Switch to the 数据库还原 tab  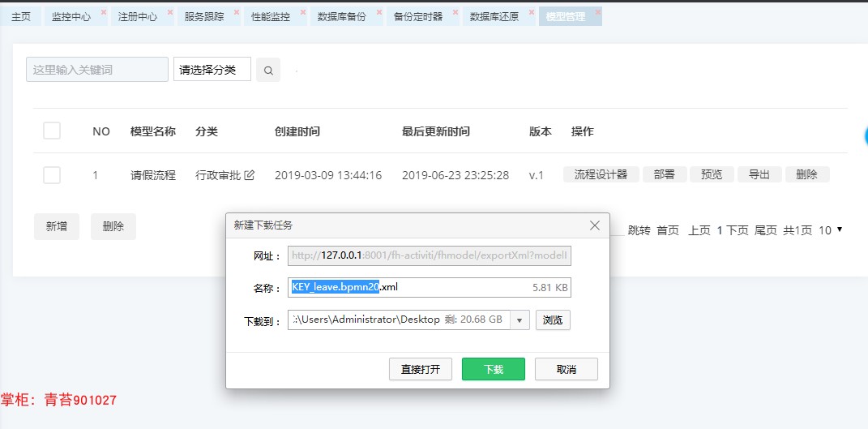(494, 17)
